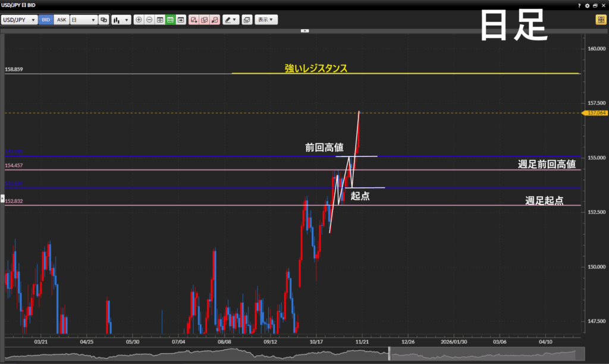Switch price display to BID

46,20
